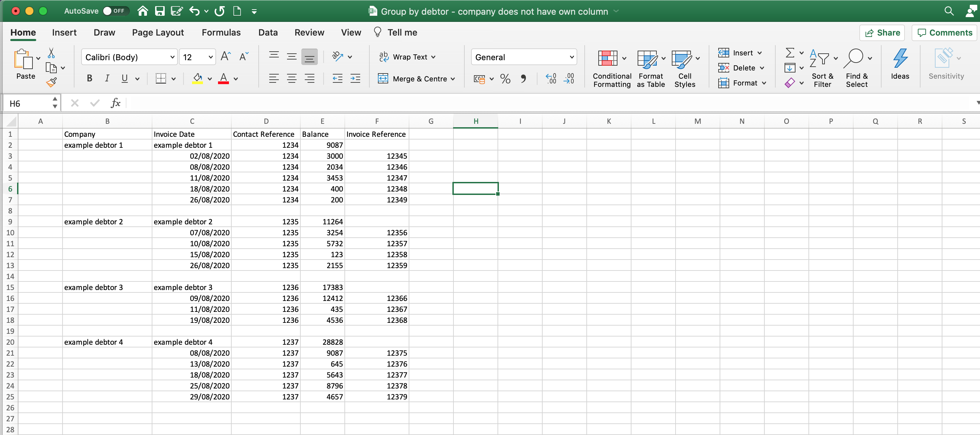Viewport: 980px width, 435px height.
Task: Open the Comments pane
Action: 944,33
